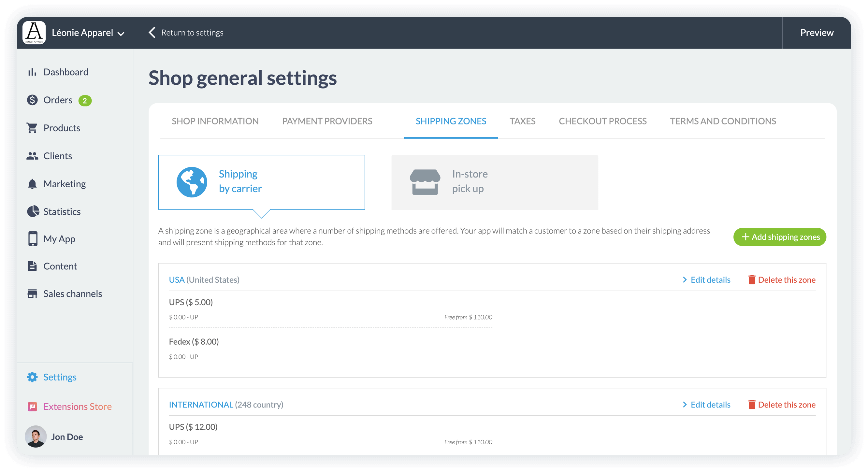This screenshot has height=472, width=868.
Task: Open Statistics section
Action: tap(62, 212)
